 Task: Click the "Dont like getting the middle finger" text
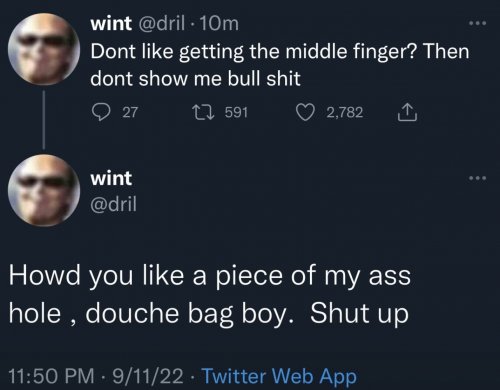(x=280, y=65)
